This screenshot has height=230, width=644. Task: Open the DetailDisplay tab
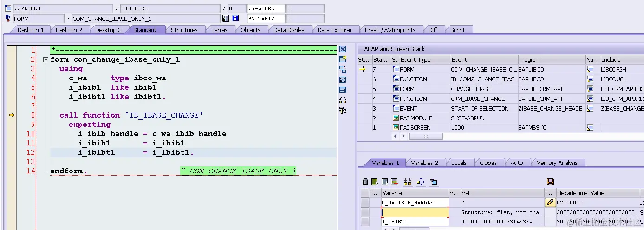[x=289, y=30]
